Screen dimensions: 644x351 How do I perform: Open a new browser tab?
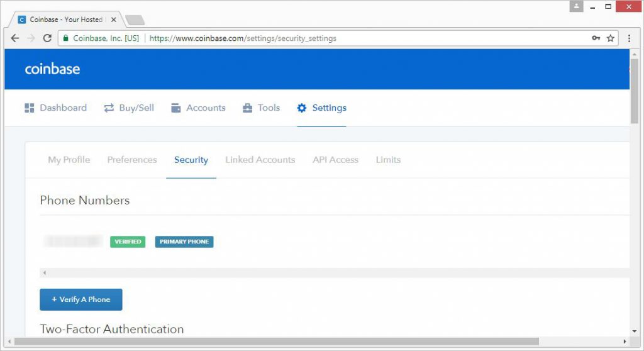coord(135,19)
